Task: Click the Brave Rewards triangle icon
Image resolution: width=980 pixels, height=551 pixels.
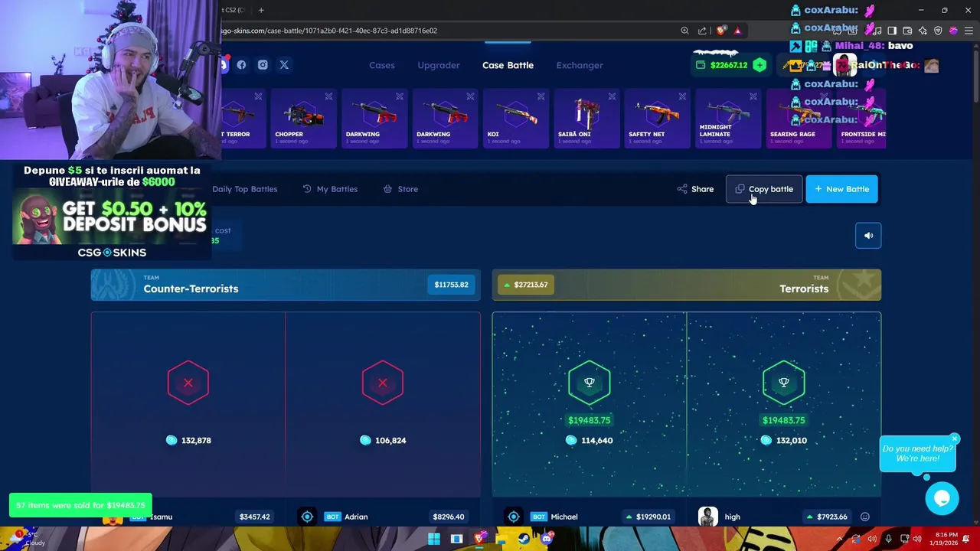Action: [737, 31]
